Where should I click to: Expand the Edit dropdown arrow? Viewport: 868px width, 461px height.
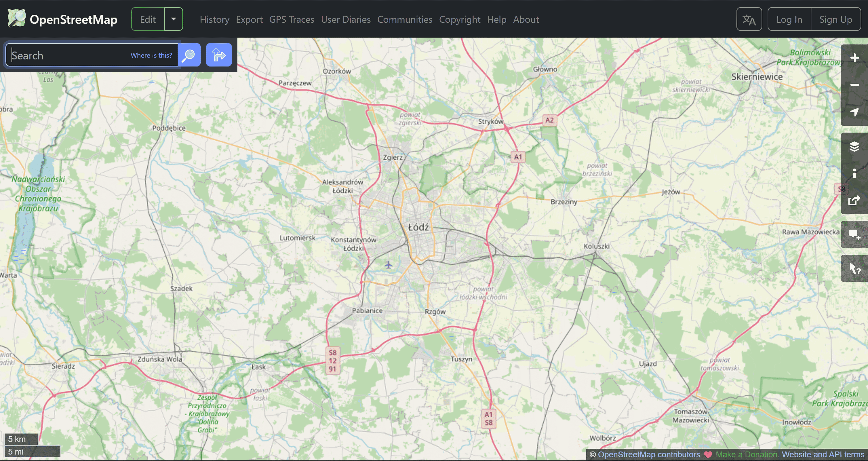[x=174, y=19]
